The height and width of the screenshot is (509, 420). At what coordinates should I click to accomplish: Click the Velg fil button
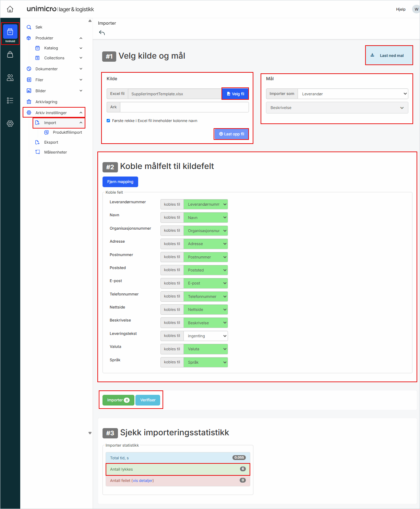pos(235,94)
